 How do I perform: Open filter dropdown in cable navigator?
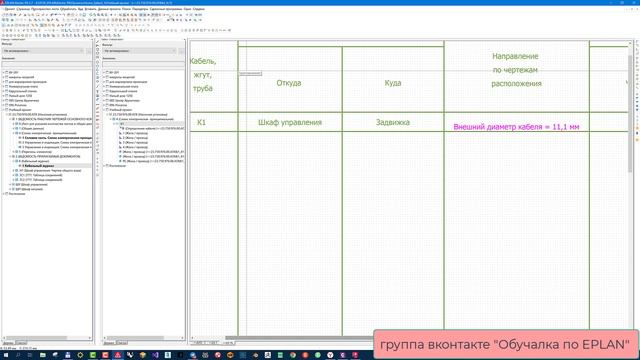click(139, 51)
